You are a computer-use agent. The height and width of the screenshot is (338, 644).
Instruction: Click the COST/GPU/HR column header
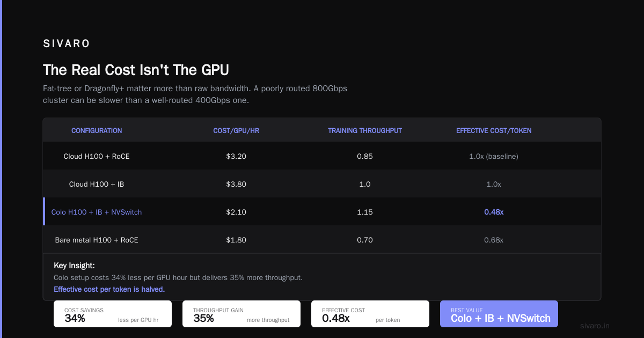pyautogui.click(x=236, y=131)
